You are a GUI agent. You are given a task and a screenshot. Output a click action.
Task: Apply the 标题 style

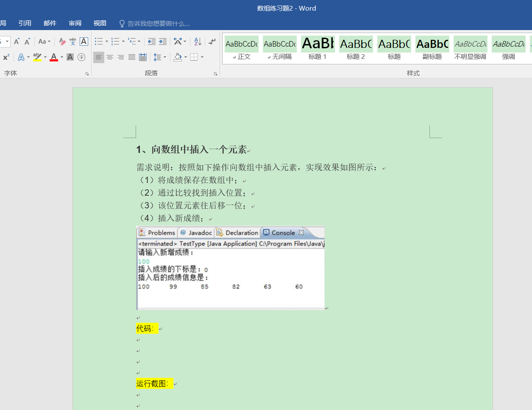tap(394, 49)
